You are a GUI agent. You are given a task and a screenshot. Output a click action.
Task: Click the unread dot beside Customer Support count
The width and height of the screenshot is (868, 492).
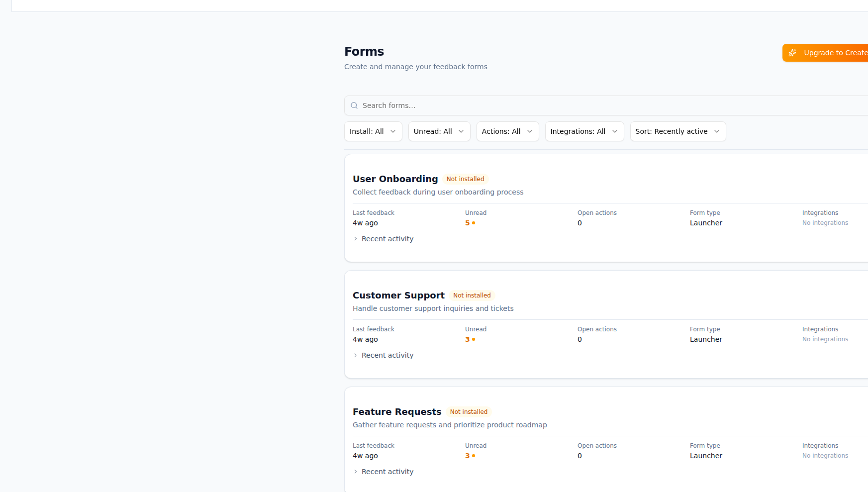(x=473, y=339)
